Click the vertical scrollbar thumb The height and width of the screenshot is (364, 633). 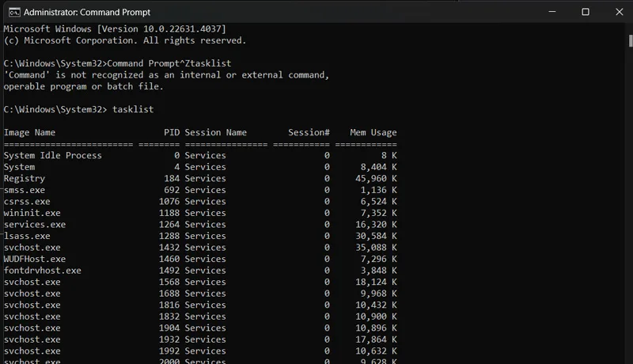click(631, 41)
